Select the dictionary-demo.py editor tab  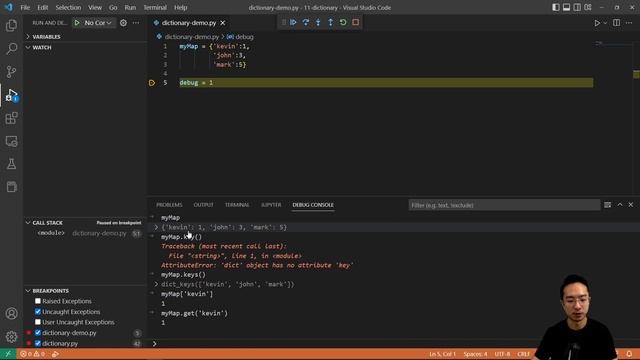[189, 23]
